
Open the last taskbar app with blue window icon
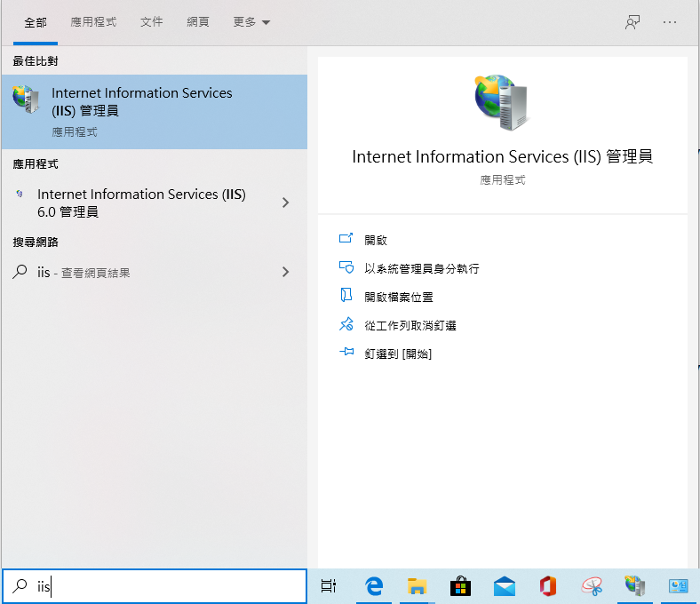pos(678,585)
